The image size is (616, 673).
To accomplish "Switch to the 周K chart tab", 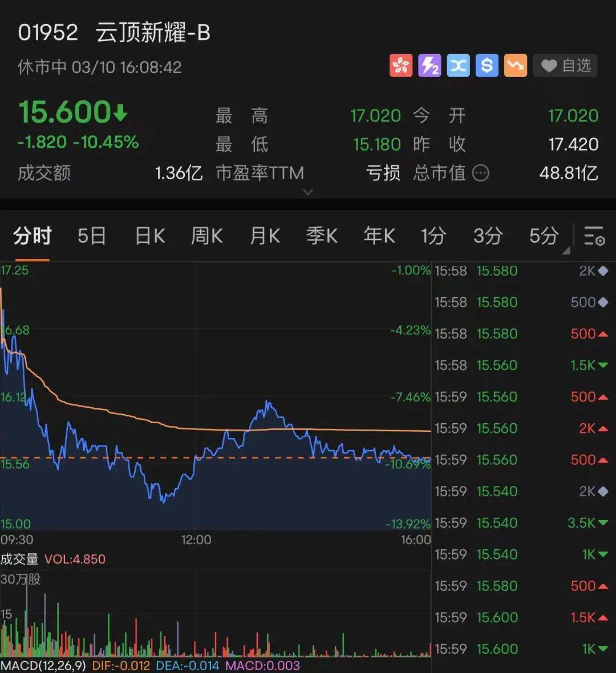I will tap(207, 236).
